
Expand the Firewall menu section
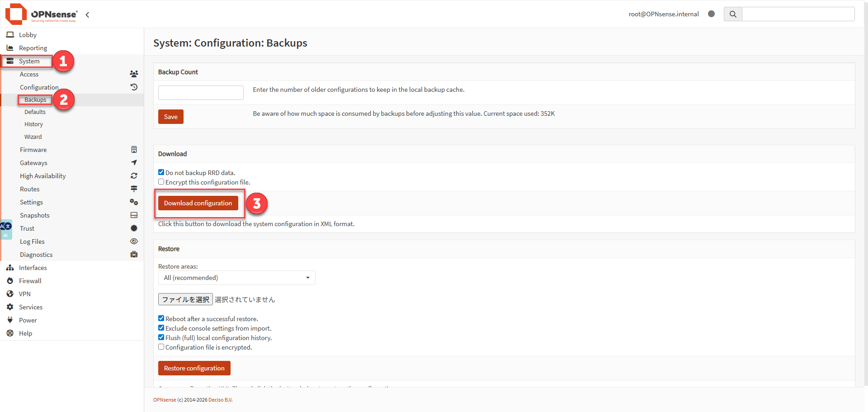[30, 281]
